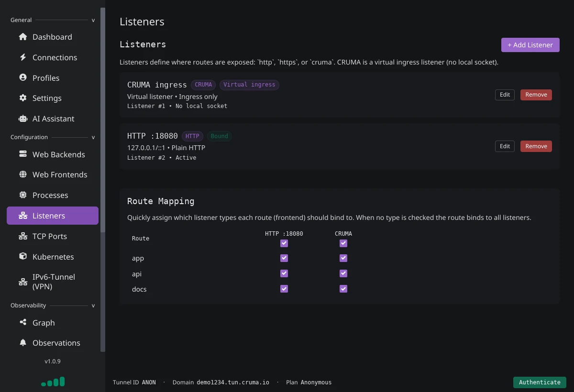Uncheck CRUMA for docs route
Image resolution: width=574 pixels, height=392 pixels.
pyautogui.click(x=343, y=289)
